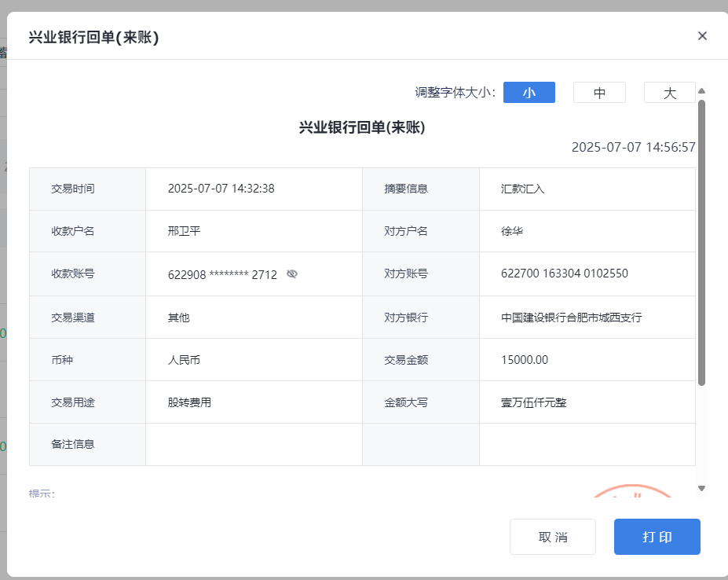Choose the 大 font size option

[669, 93]
